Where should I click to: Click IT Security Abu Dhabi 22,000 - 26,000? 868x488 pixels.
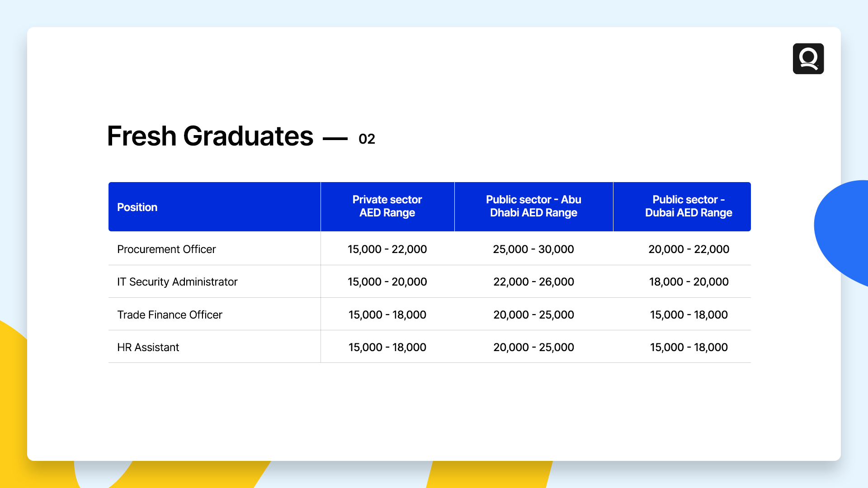533,282
